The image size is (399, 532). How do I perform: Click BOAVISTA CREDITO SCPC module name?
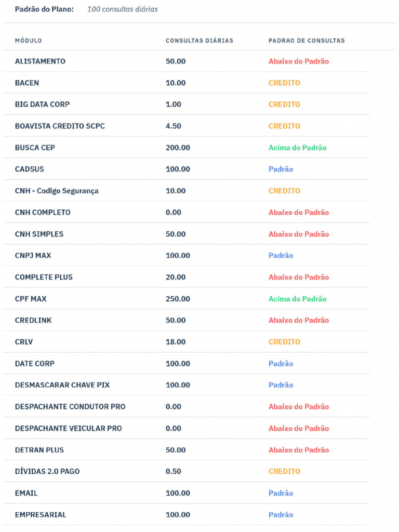60,126
